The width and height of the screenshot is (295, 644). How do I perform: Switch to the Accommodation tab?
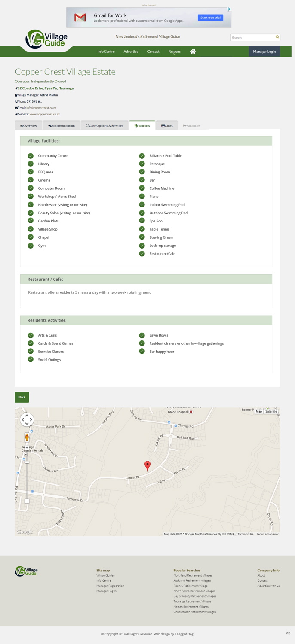pos(61,125)
